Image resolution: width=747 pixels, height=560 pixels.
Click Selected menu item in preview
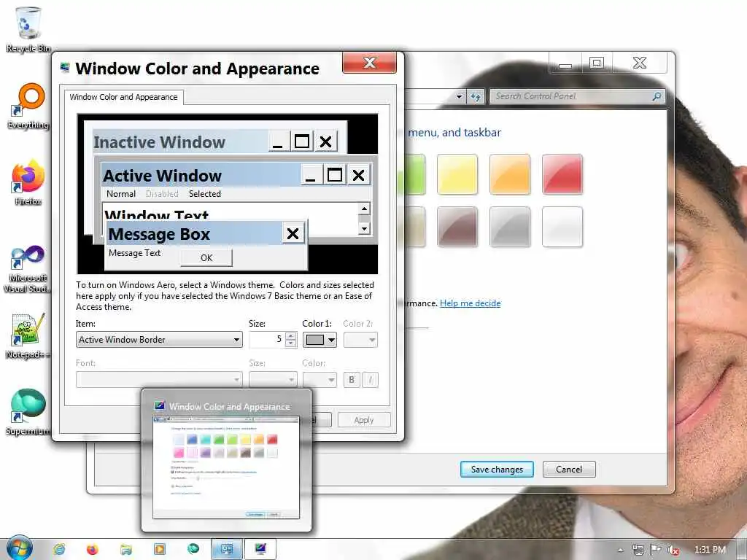[x=205, y=194]
